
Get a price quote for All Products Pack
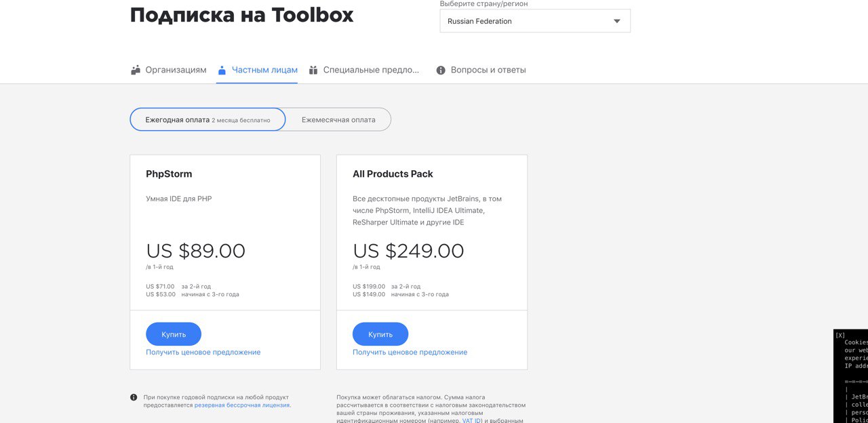coord(410,352)
